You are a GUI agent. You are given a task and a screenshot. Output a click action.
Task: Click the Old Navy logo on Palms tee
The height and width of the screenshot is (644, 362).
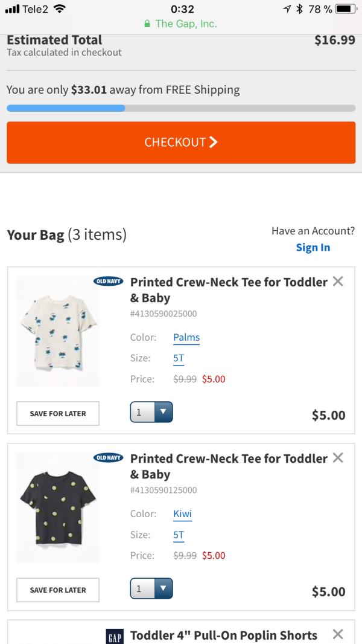(108, 282)
